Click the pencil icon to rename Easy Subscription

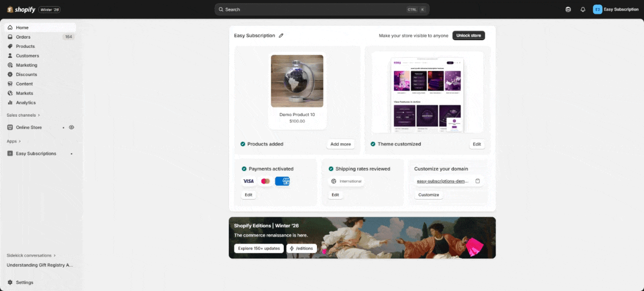pyautogui.click(x=281, y=36)
